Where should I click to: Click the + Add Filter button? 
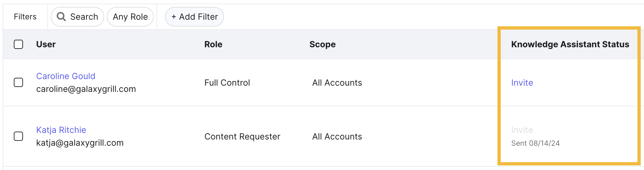click(x=195, y=17)
